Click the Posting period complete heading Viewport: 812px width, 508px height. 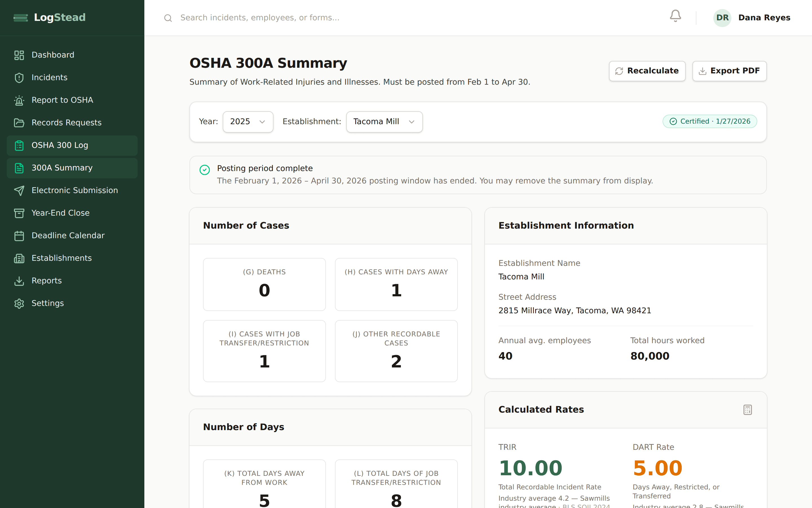[x=265, y=168]
